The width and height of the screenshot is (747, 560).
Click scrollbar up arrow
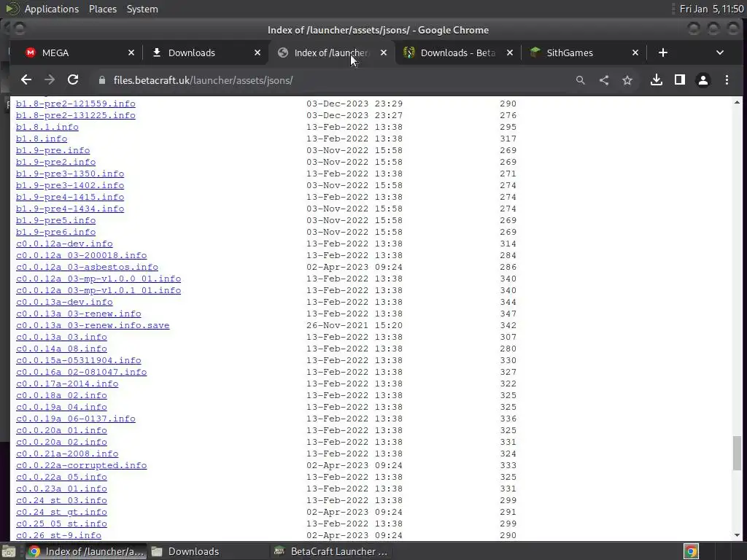pyautogui.click(x=737, y=102)
